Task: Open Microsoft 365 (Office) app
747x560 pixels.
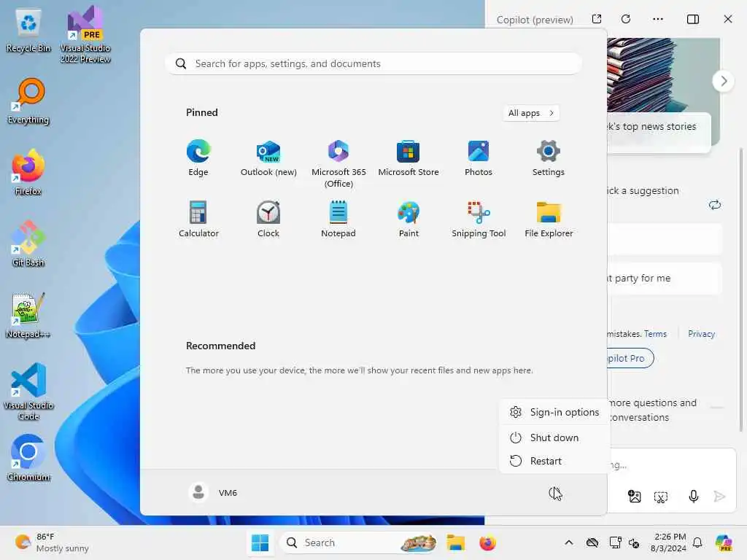Action: coord(338,164)
